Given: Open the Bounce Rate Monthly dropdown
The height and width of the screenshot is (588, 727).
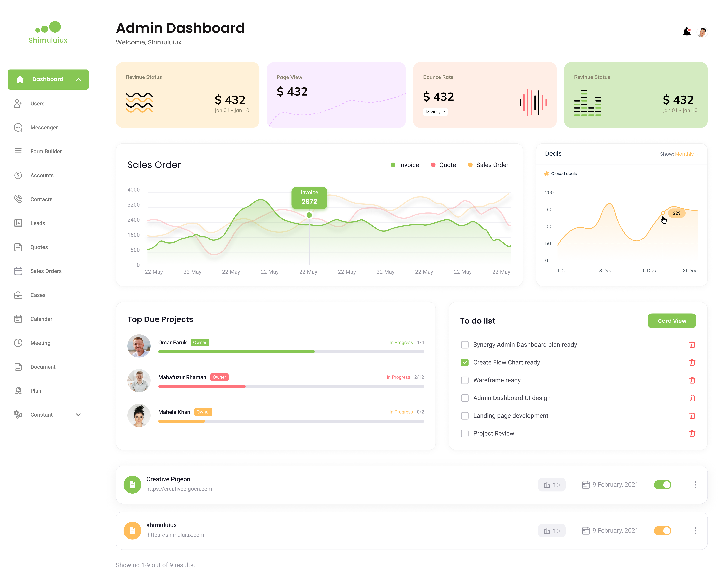Looking at the screenshot, I should pyautogui.click(x=435, y=112).
